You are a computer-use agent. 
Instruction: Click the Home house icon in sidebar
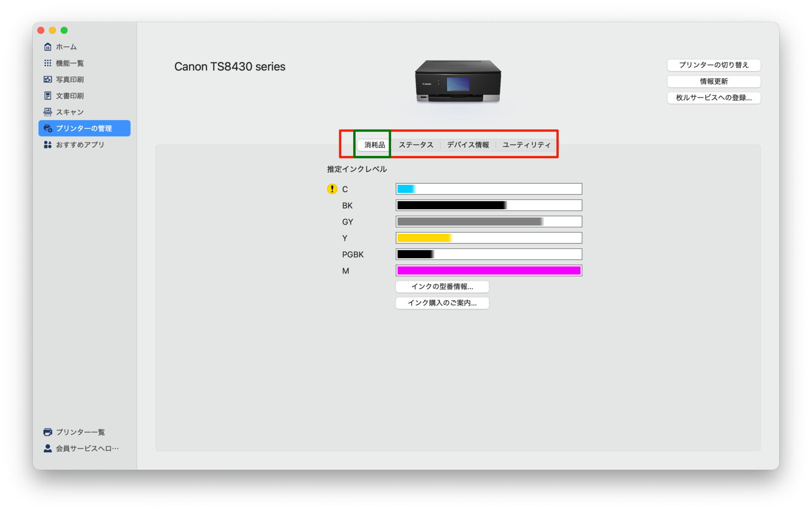coord(48,47)
